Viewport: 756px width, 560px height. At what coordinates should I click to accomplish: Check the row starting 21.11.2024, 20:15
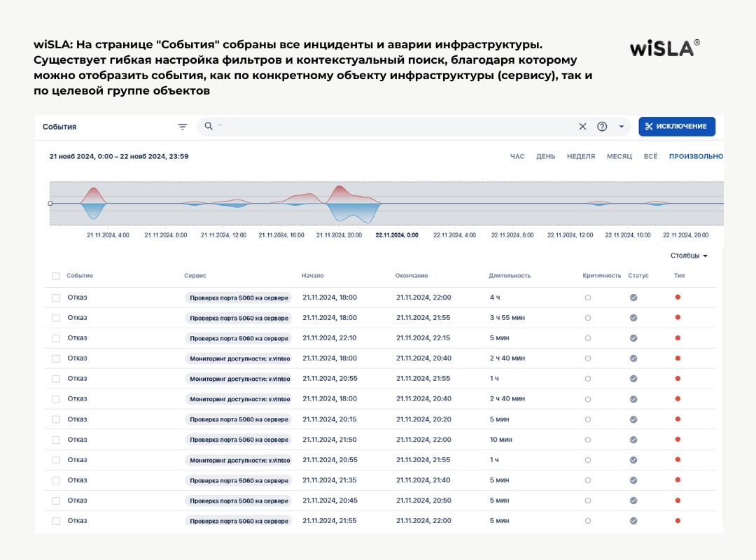[56, 419]
